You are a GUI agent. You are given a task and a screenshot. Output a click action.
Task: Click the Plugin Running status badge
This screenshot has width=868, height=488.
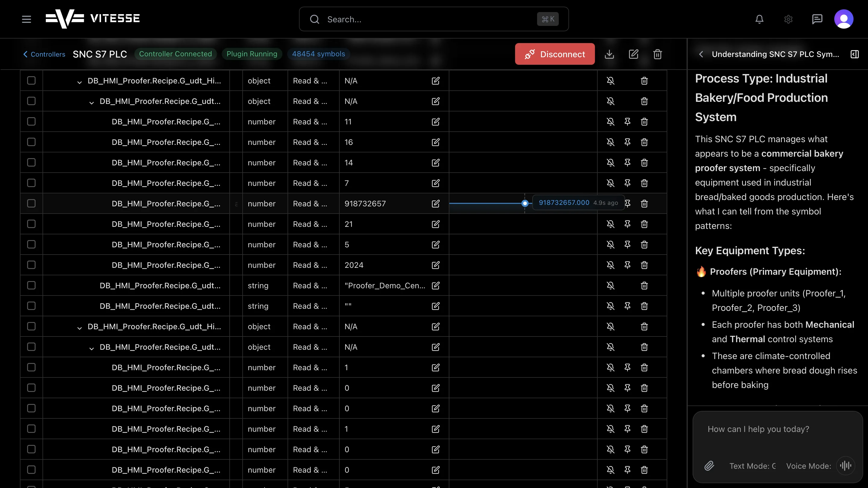[x=252, y=54]
